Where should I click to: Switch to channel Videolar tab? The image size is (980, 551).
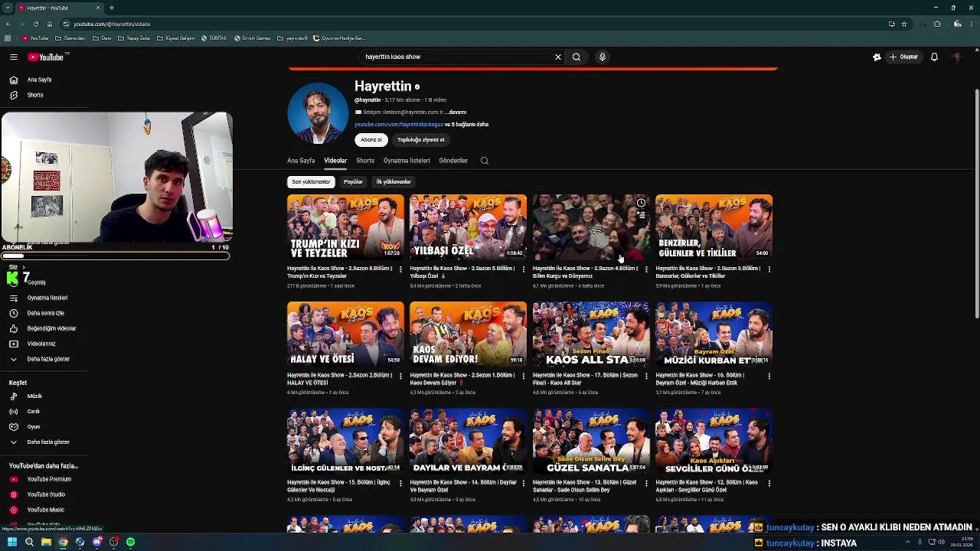click(x=335, y=161)
